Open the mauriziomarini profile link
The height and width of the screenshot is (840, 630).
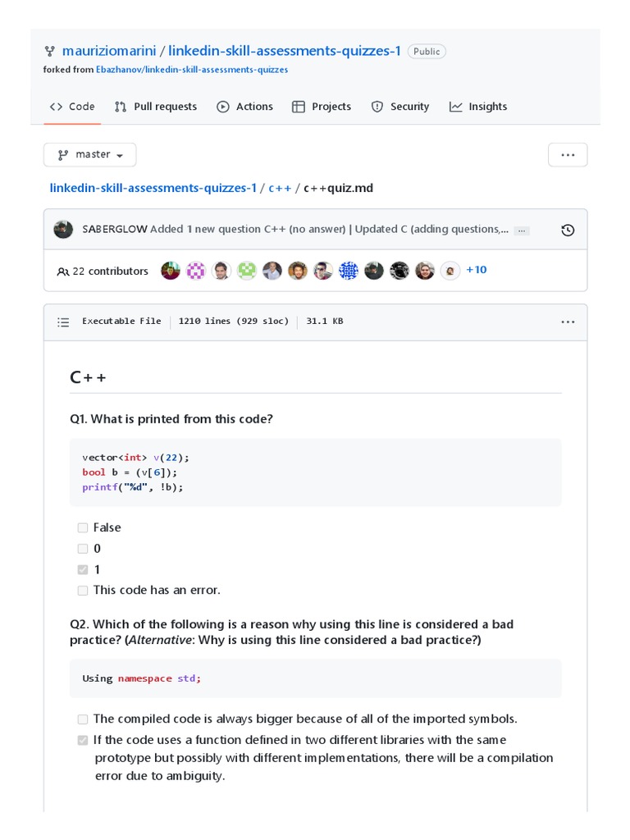click(108, 51)
